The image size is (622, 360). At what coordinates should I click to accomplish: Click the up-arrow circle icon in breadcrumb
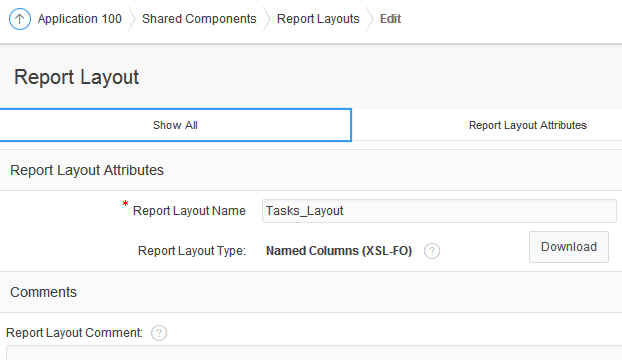(19, 19)
